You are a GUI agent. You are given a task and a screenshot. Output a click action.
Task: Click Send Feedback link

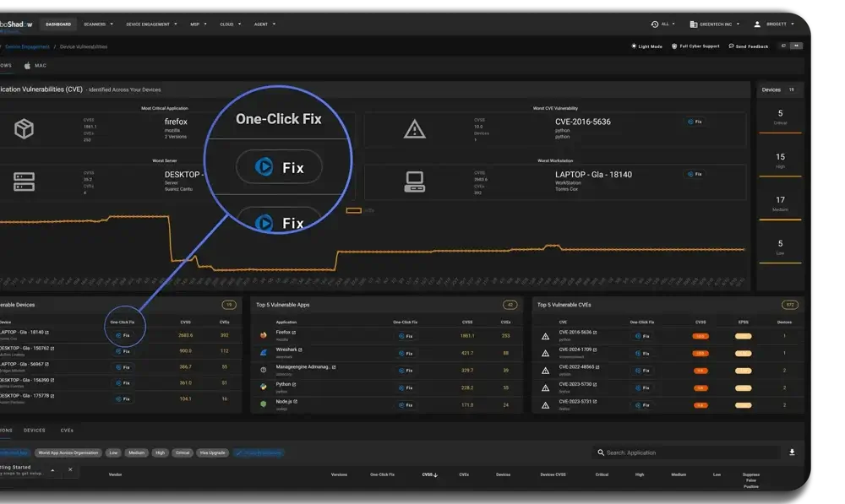click(748, 46)
